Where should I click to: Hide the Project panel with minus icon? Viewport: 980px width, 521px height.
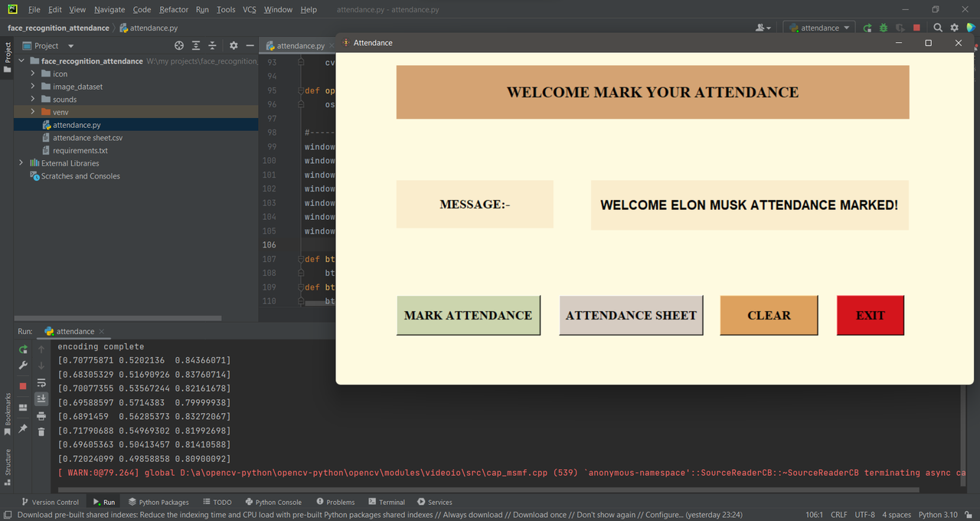tap(250, 46)
